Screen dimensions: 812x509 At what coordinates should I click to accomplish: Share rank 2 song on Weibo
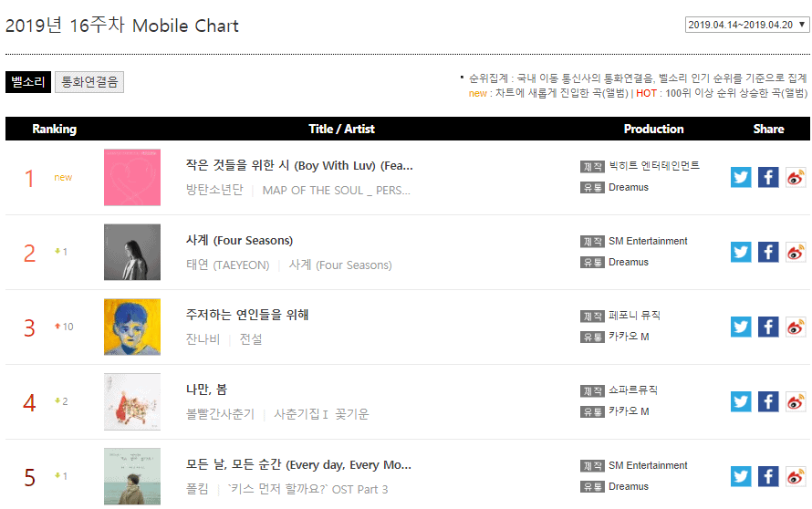click(796, 252)
